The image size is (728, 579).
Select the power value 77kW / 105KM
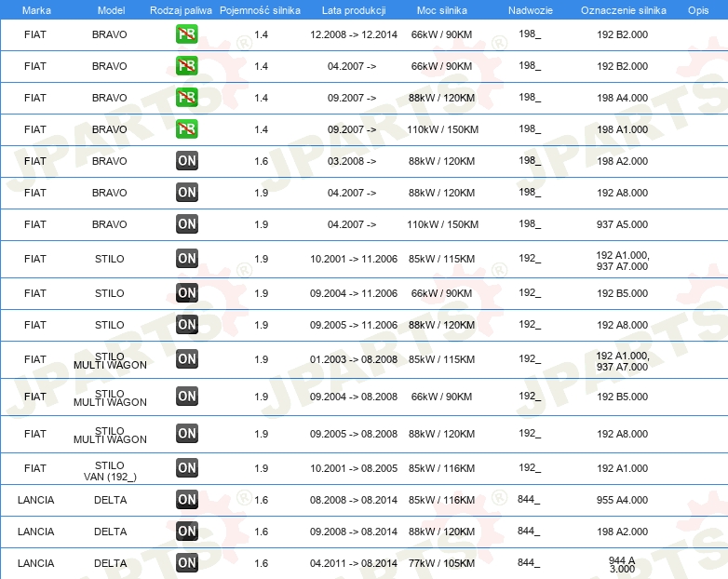click(x=441, y=563)
